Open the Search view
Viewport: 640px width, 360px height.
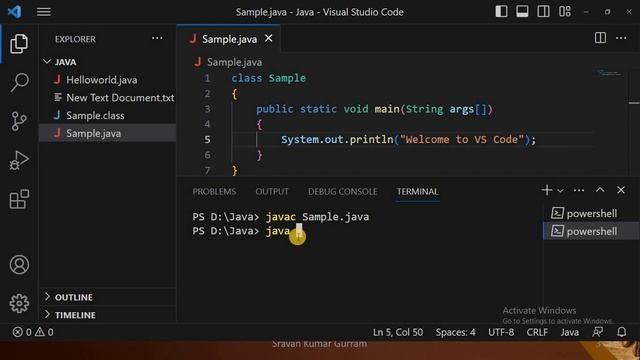19,83
